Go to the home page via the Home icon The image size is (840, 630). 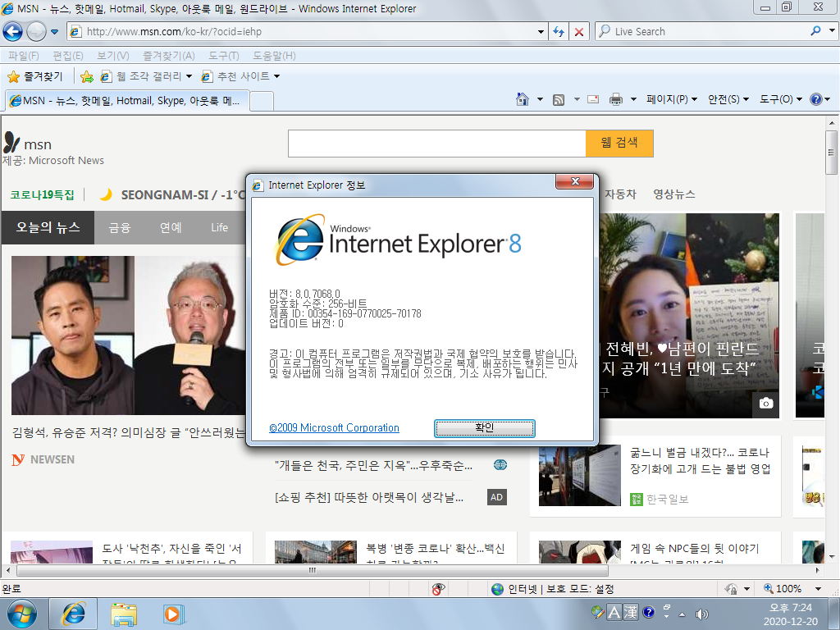523,99
